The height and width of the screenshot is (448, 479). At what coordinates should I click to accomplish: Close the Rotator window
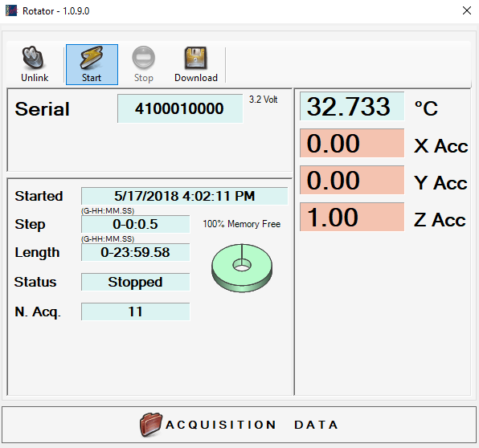coord(466,10)
